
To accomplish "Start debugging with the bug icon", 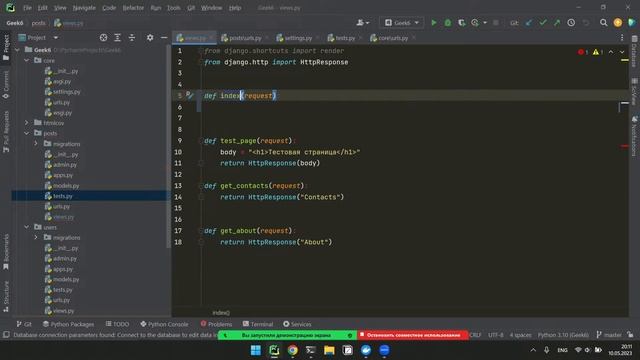I will click(448, 23).
